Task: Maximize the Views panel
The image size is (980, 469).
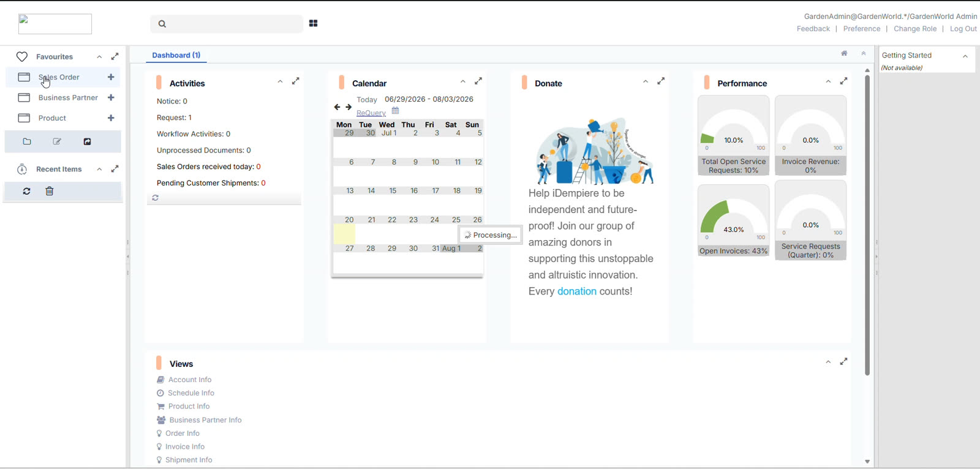Action: point(843,361)
